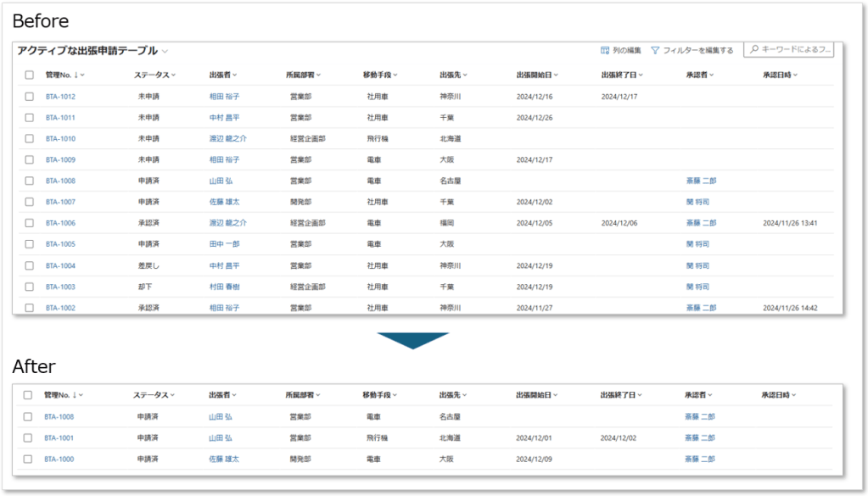Click the 列の編集 (edit columns) icon
The image size is (868, 496).
pyautogui.click(x=605, y=51)
